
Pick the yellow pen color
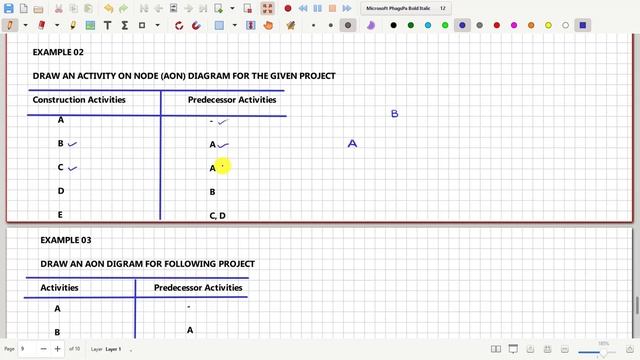tap(548, 25)
